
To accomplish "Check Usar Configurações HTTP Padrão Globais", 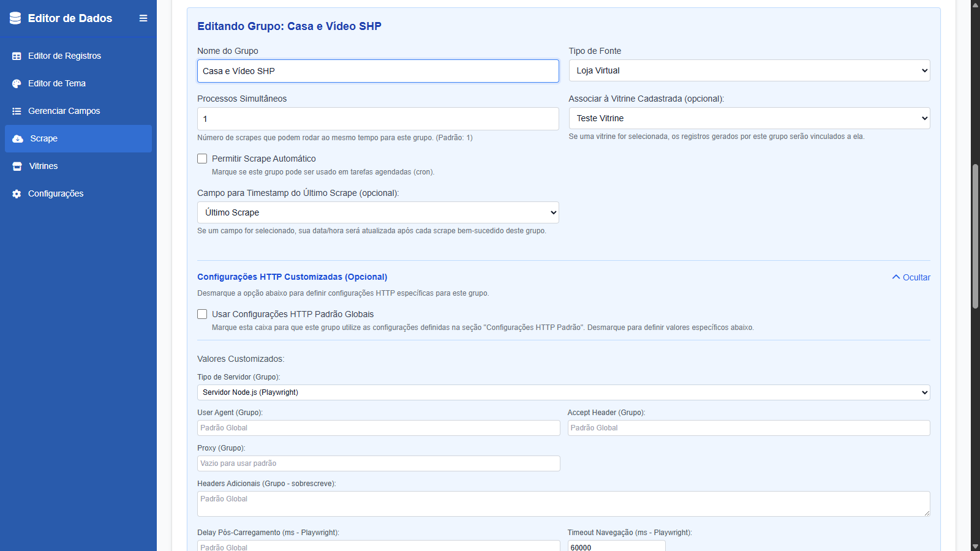I will point(202,314).
